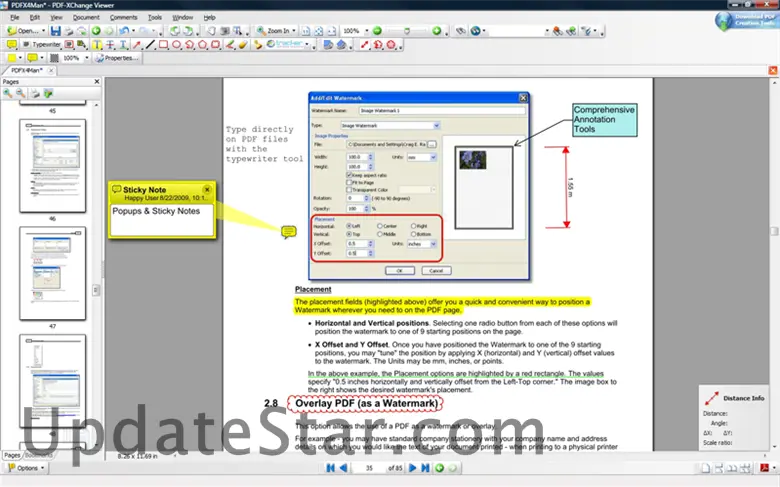
Task: Select the Distance measuring tool
Action: (365, 45)
